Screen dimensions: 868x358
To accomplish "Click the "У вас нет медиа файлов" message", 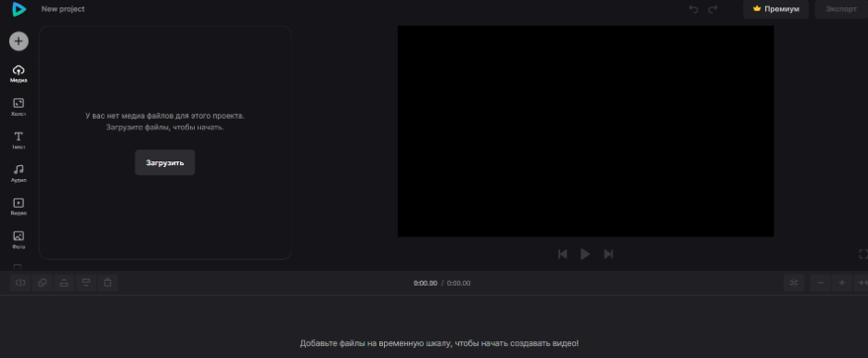I will point(165,121).
